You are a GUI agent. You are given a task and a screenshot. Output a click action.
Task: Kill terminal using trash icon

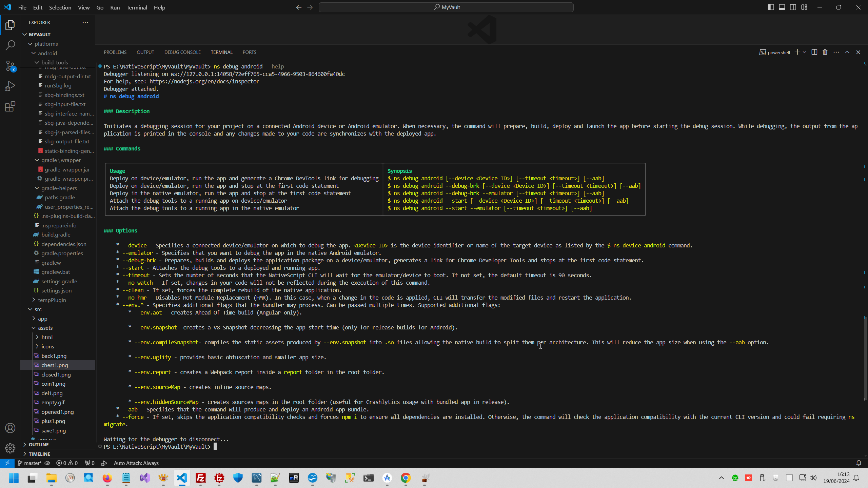coord(825,52)
